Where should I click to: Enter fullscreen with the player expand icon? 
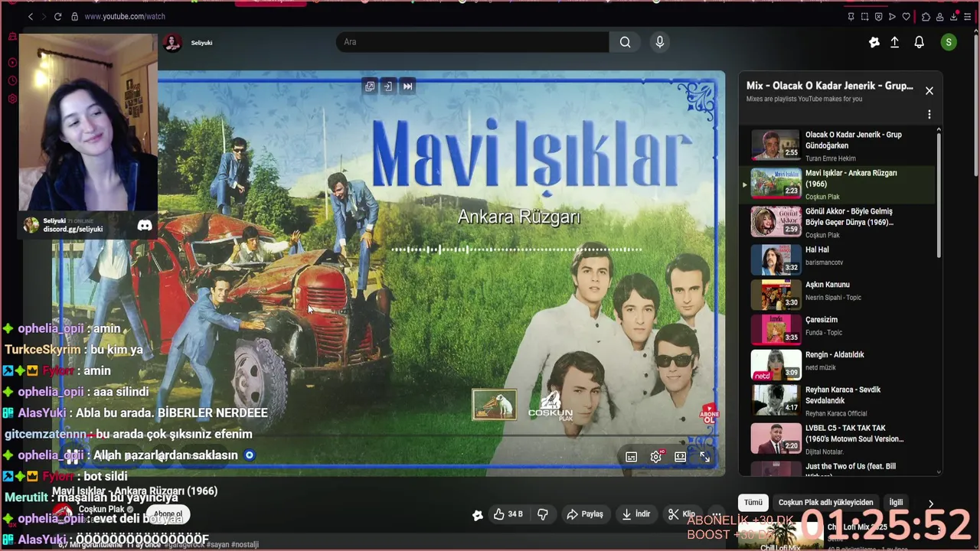tap(704, 457)
